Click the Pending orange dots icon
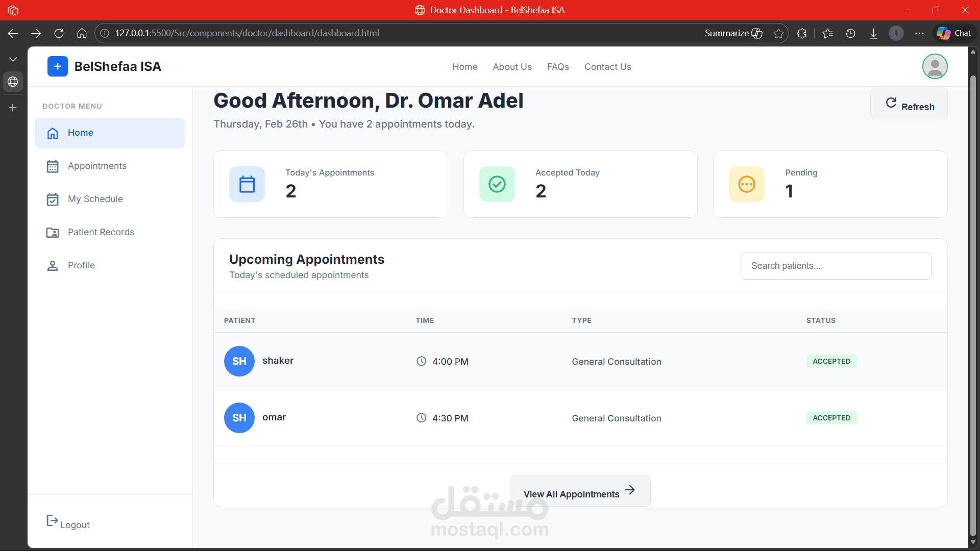The width and height of the screenshot is (980, 551). tap(746, 184)
